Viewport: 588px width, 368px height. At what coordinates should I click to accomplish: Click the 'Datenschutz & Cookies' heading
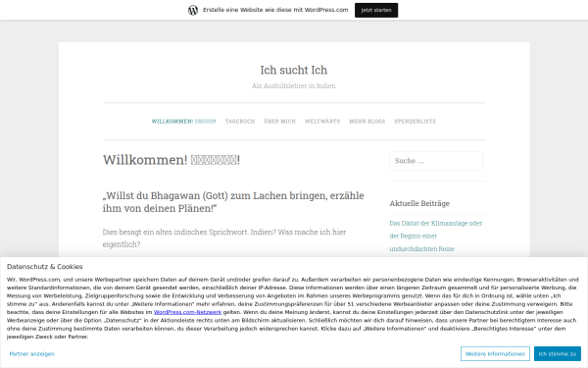click(x=45, y=267)
